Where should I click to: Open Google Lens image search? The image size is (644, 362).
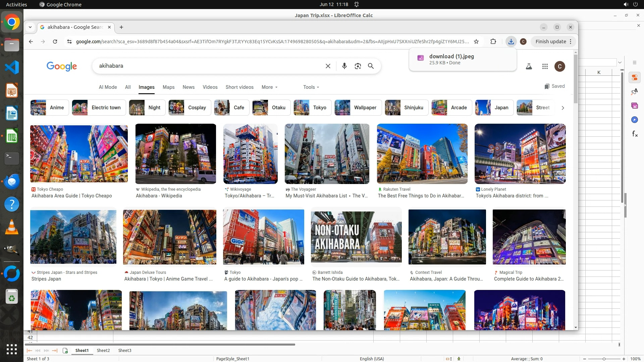pyautogui.click(x=358, y=66)
